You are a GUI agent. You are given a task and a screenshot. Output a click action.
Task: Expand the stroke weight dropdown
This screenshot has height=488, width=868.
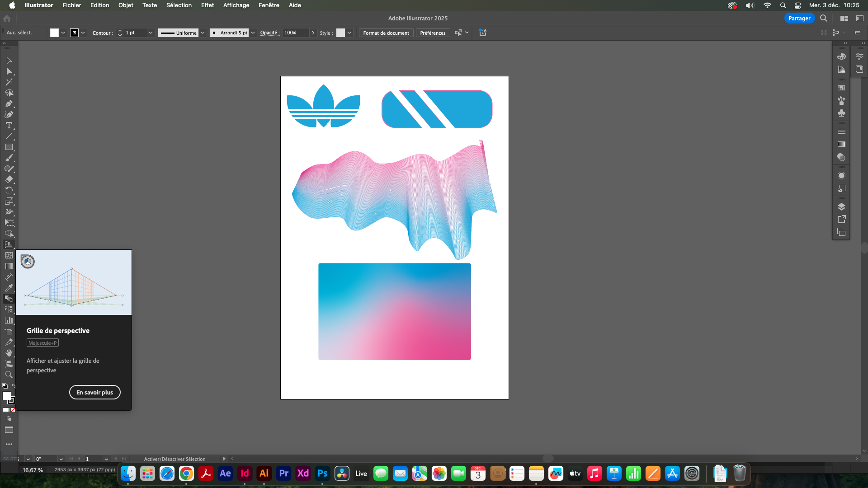151,33
